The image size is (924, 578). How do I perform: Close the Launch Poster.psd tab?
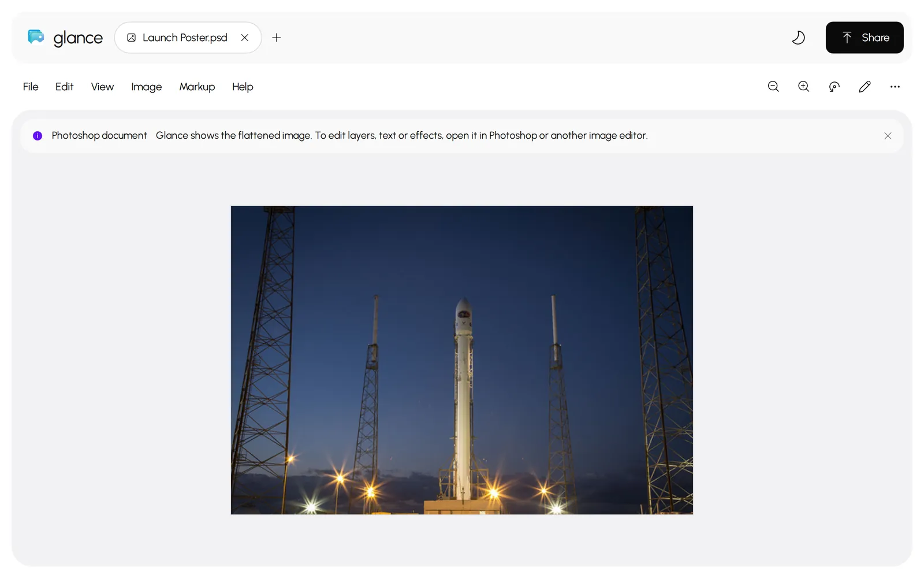point(245,38)
